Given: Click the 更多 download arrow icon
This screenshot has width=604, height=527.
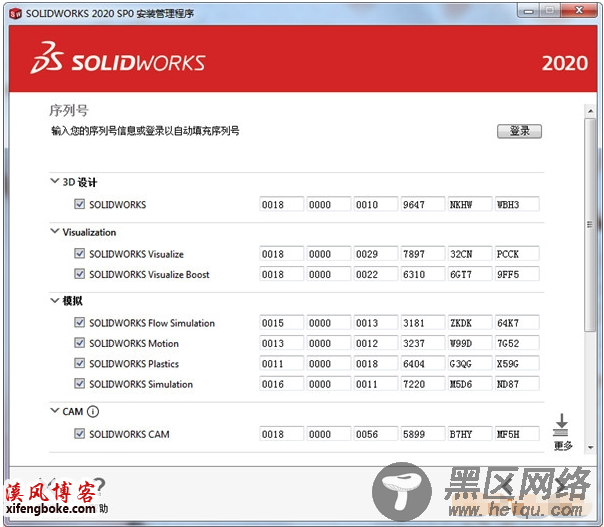Looking at the screenshot, I should [x=561, y=425].
